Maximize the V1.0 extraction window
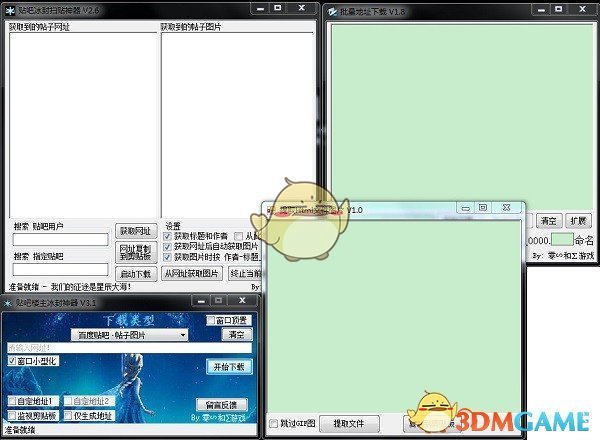600x440 pixels. tap(483, 208)
